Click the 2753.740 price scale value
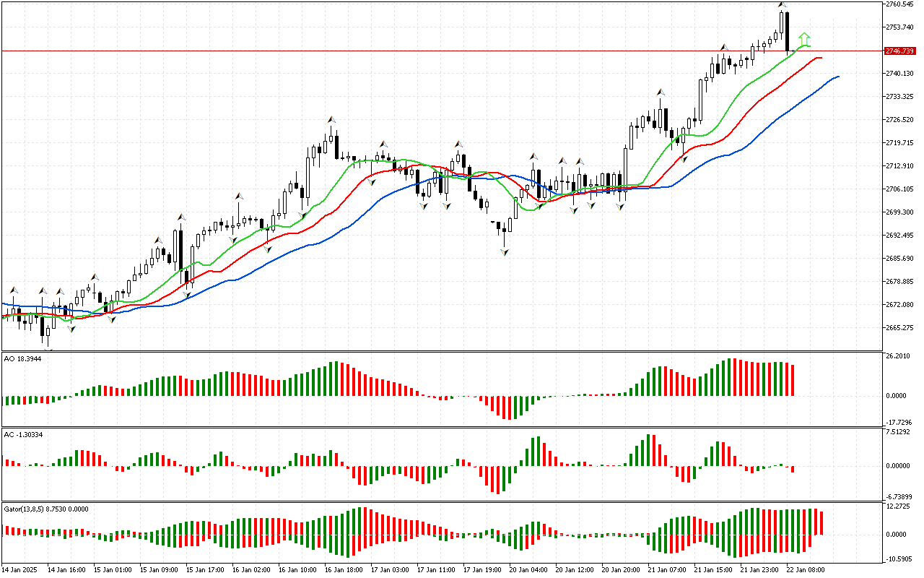The width and height of the screenshot is (924, 578). click(899, 27)
